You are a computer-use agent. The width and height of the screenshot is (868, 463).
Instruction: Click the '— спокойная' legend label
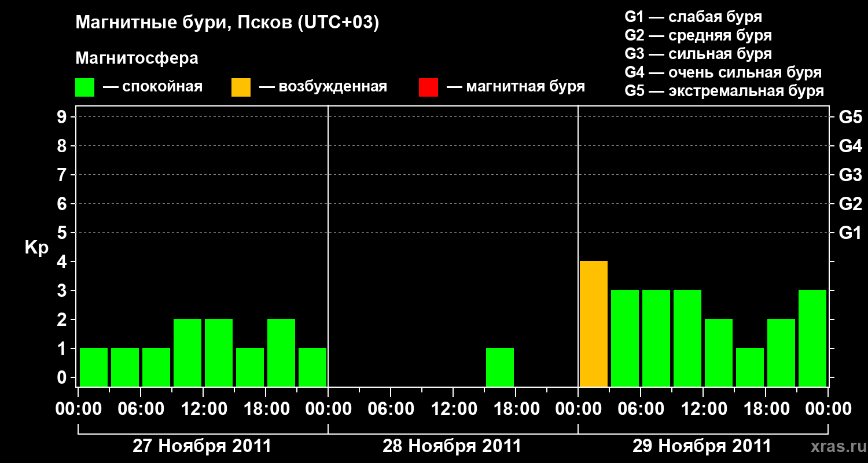pyautogui.click(x=153, y=87)
